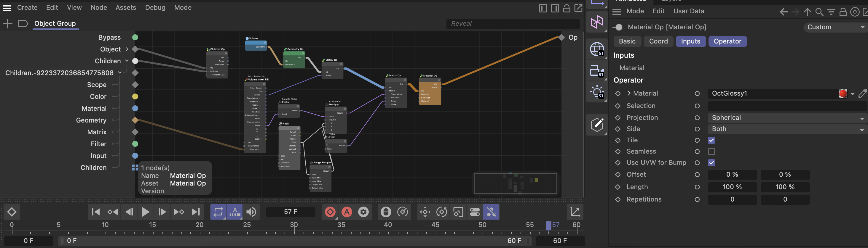Viewport: 868px width, 248px height.
Task: Switch to the Basic tab
Action: [x=627, y=41]
